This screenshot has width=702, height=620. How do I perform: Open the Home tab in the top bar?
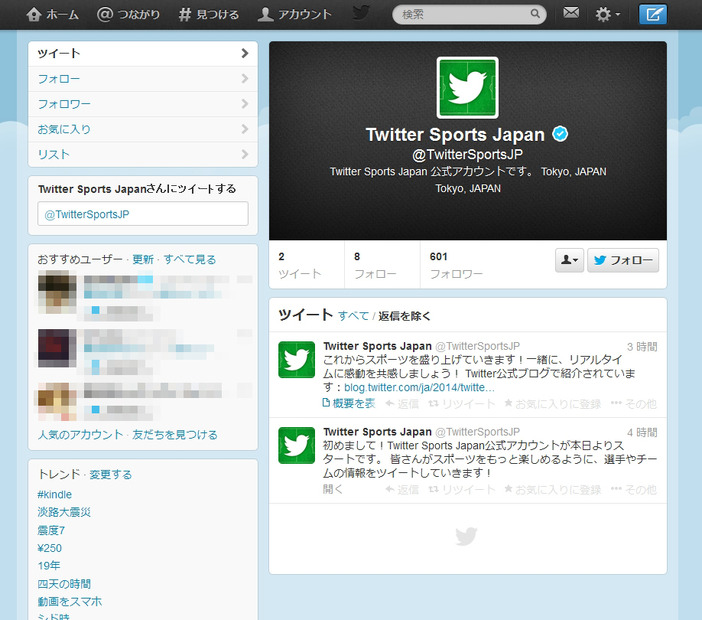[x=52, y=14]
